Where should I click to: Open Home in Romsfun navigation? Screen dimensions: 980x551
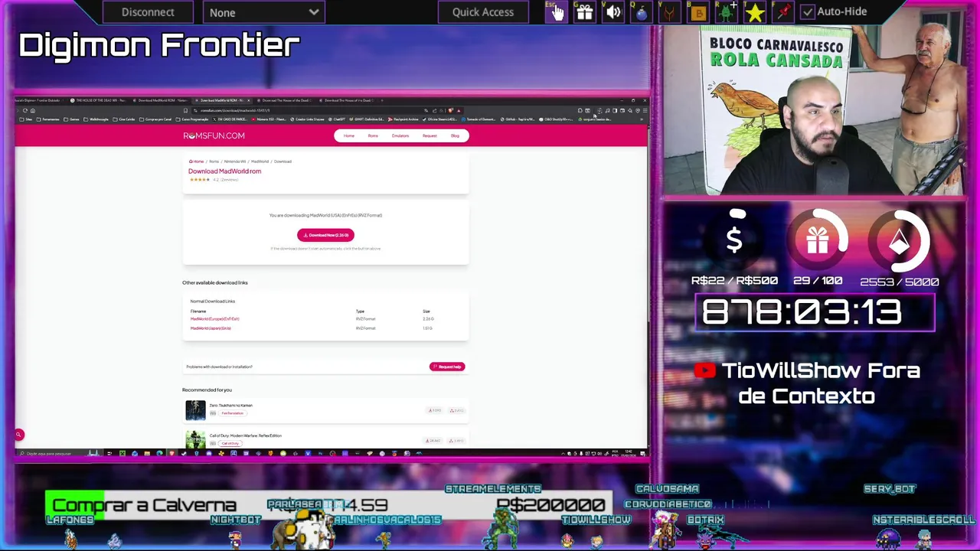349,135
